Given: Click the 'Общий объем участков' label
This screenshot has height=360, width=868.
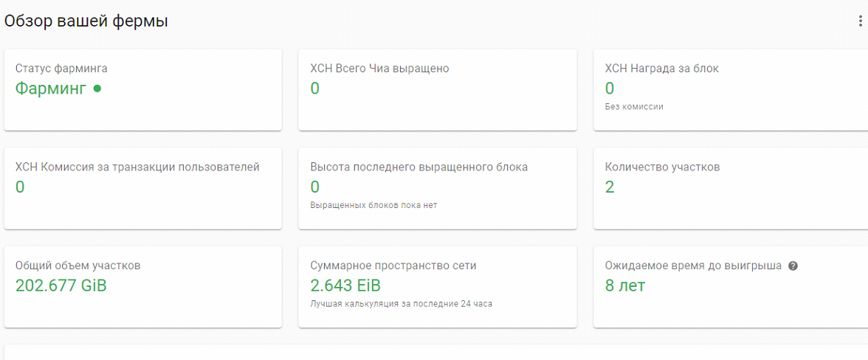Looking at the screenshot, I should tap(78, 266).
